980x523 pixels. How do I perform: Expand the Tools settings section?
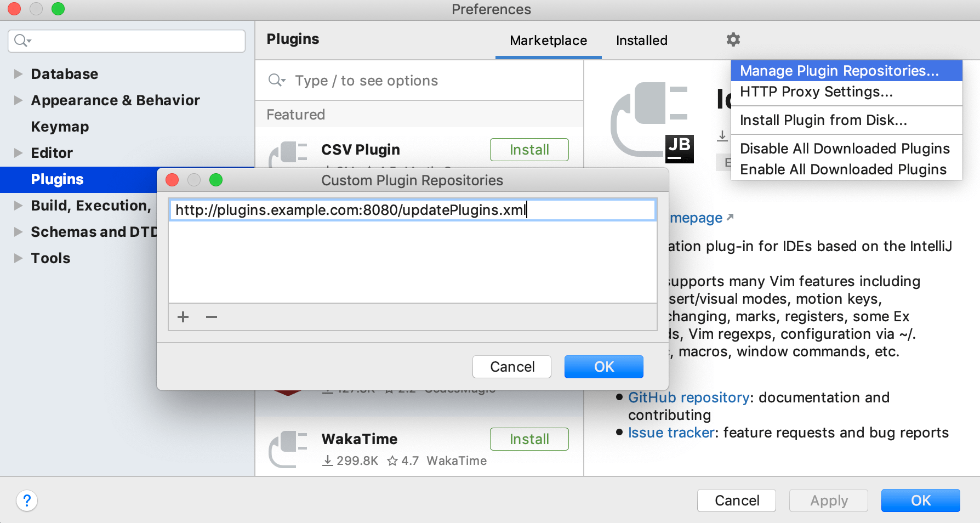coord(18,258)
